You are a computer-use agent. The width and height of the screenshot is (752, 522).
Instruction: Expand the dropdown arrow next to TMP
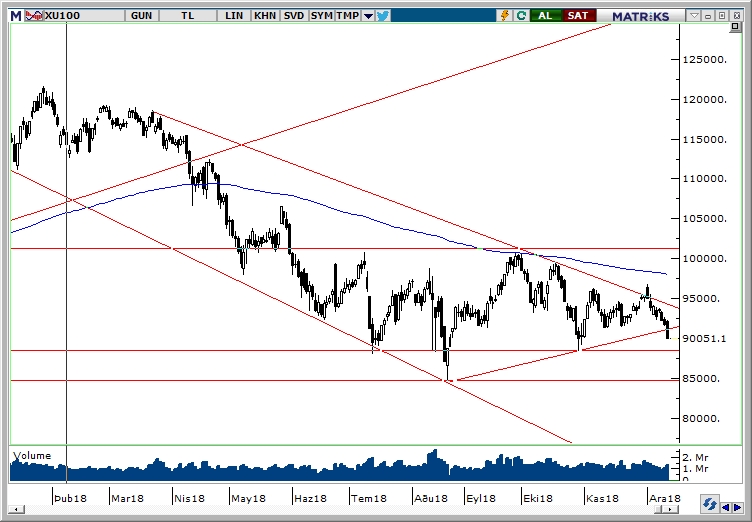click(x=368, y=16)
